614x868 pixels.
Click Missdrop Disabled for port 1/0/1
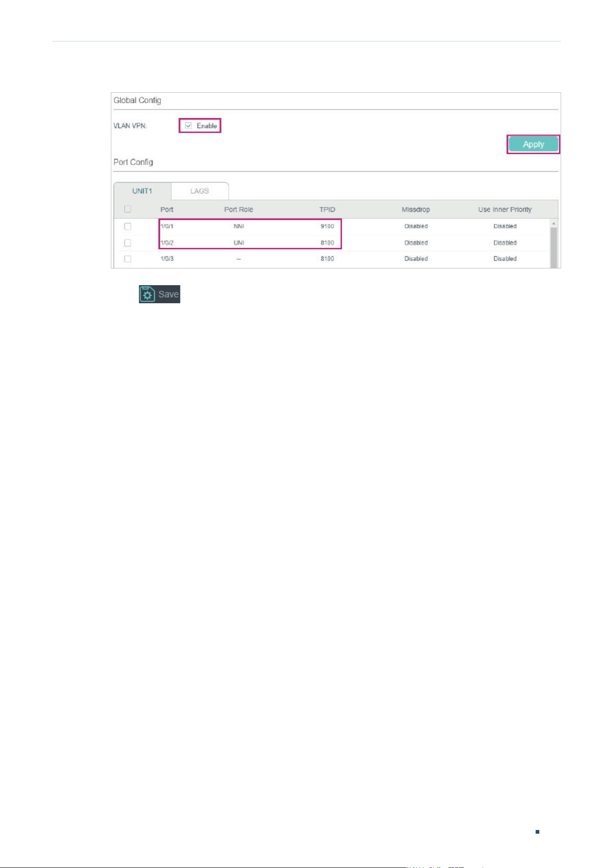[x=416, y=226]
